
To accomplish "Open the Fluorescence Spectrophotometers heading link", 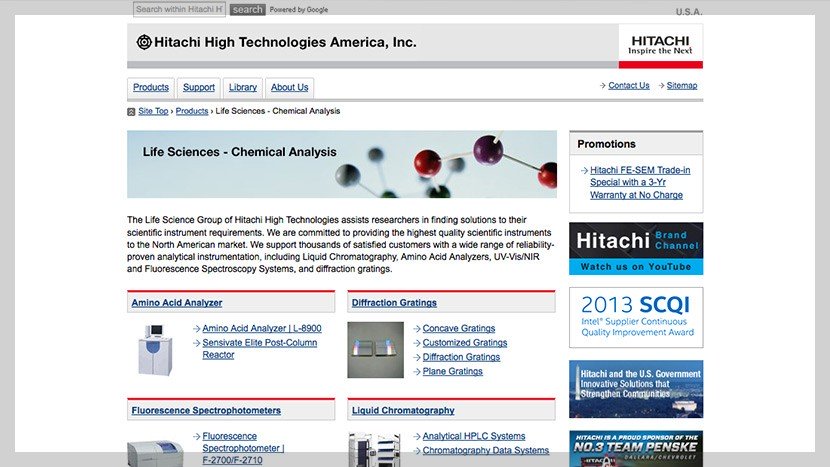I will (206, 410).
